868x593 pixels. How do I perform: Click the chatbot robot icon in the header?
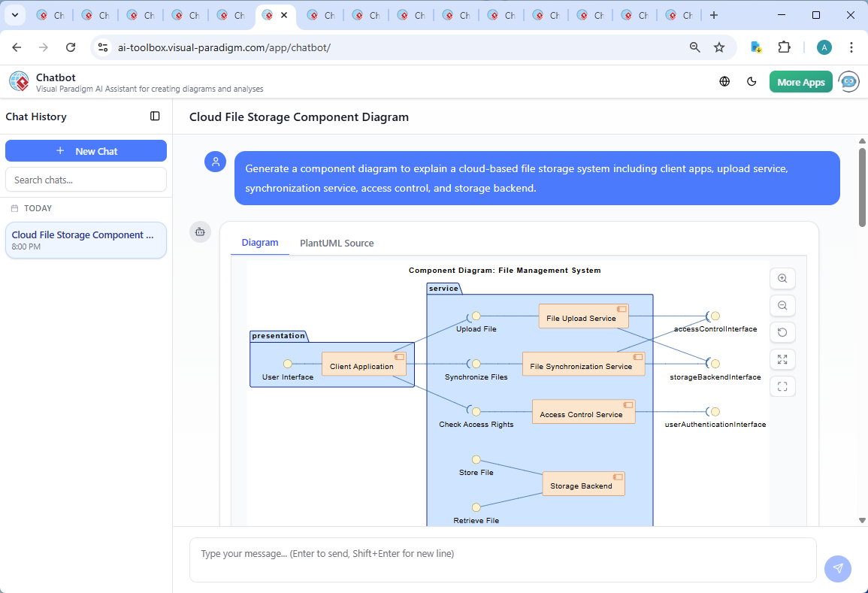848,81
